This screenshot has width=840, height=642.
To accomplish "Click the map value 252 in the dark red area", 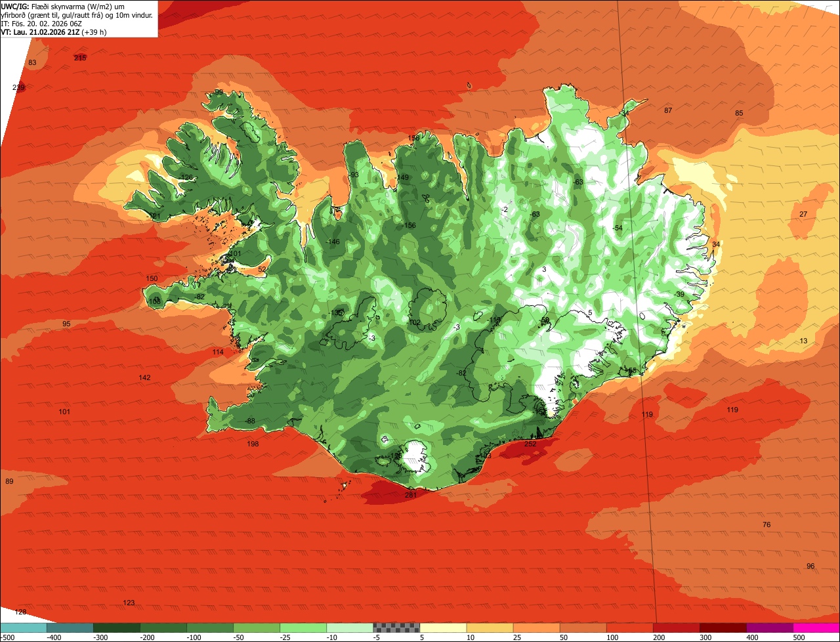I will click(530, 444).
